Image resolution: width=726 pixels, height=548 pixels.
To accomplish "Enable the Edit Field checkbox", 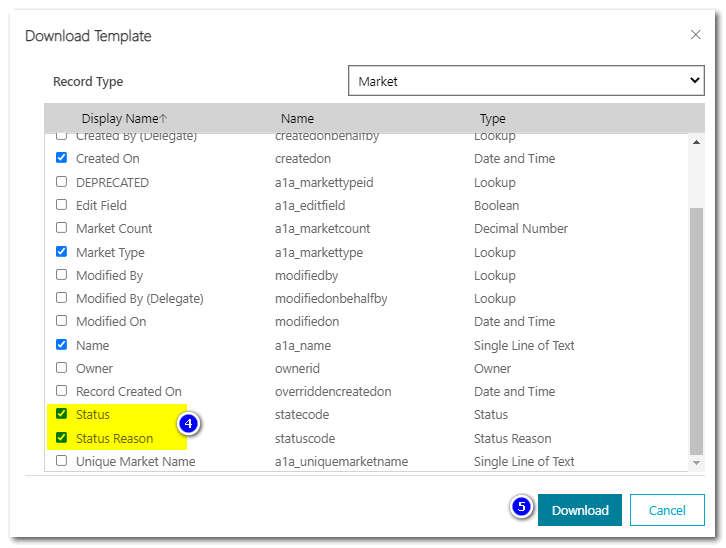I will 62,205.
